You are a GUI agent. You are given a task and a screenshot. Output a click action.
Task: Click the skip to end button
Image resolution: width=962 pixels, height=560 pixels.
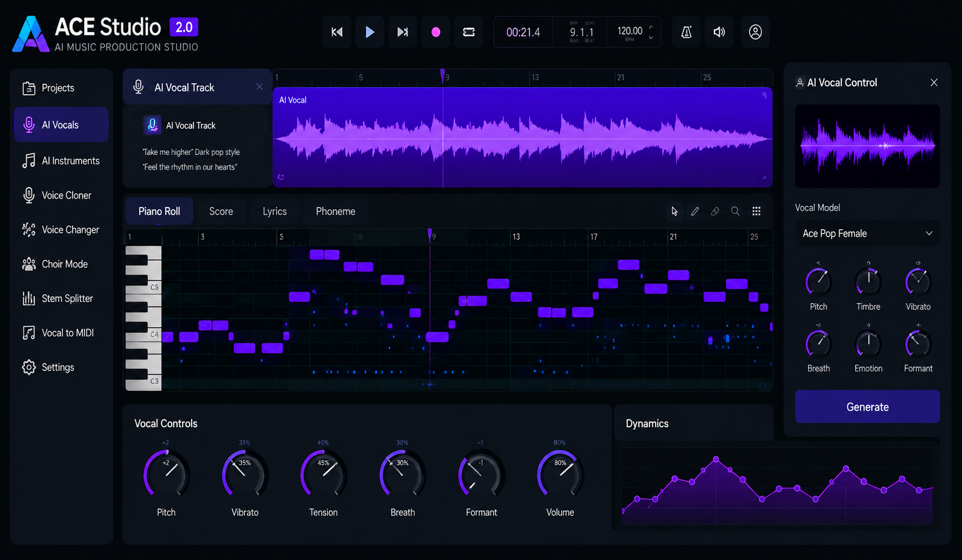(402, 32)
